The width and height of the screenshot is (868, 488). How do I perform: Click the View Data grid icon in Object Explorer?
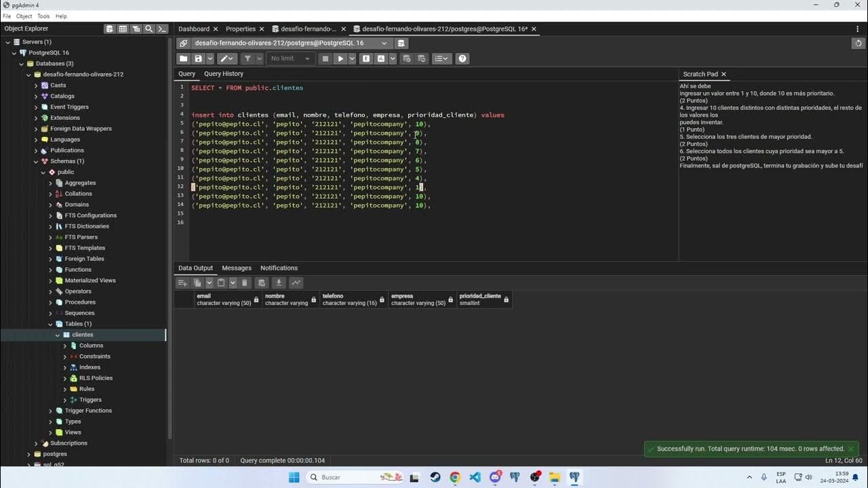123,28
